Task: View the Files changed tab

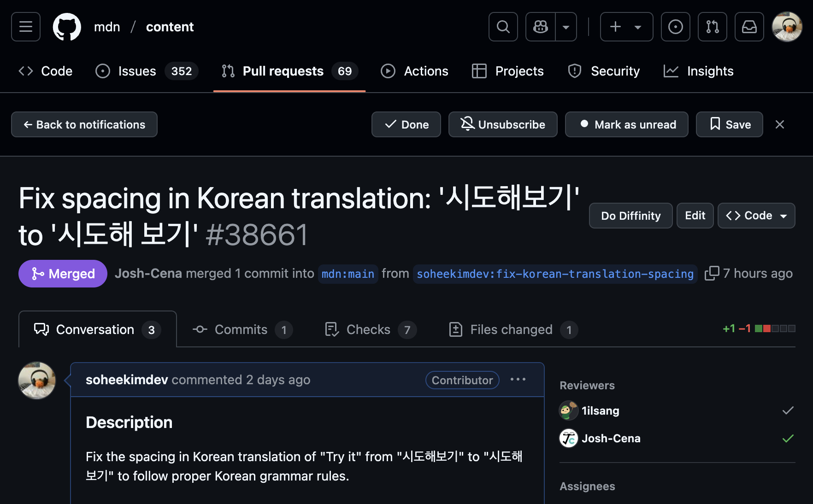Action: (x=513, y=329)
